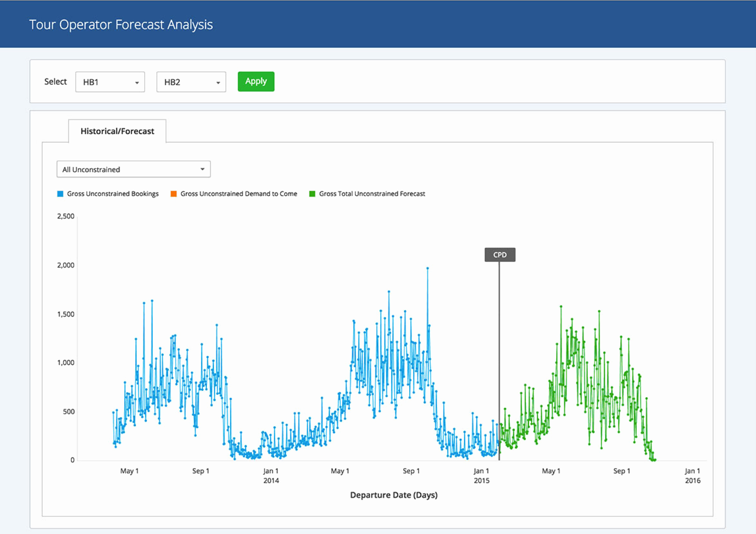Toggle Gross Total Unconstrained Forecast legend

pos(372,194)
